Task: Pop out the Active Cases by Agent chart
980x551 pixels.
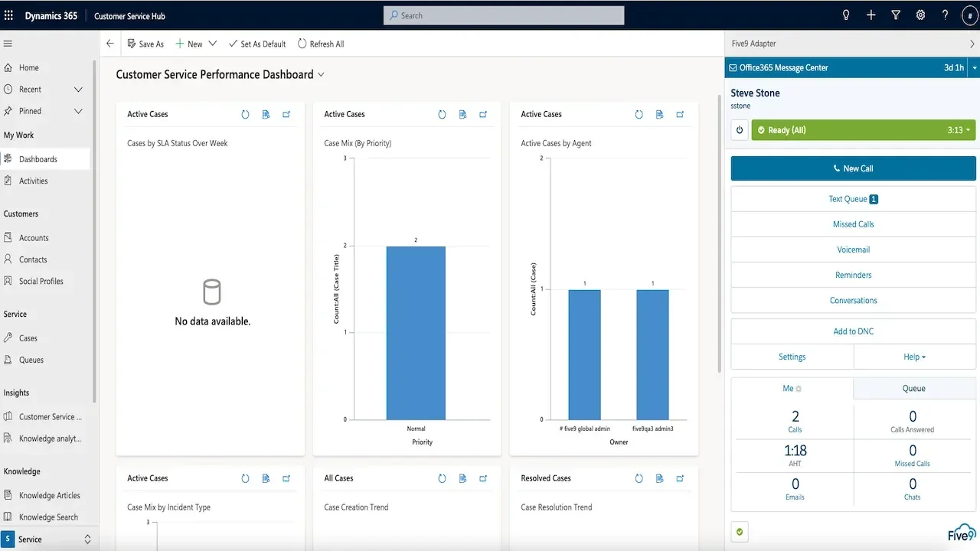Action: tap(680, 114)
